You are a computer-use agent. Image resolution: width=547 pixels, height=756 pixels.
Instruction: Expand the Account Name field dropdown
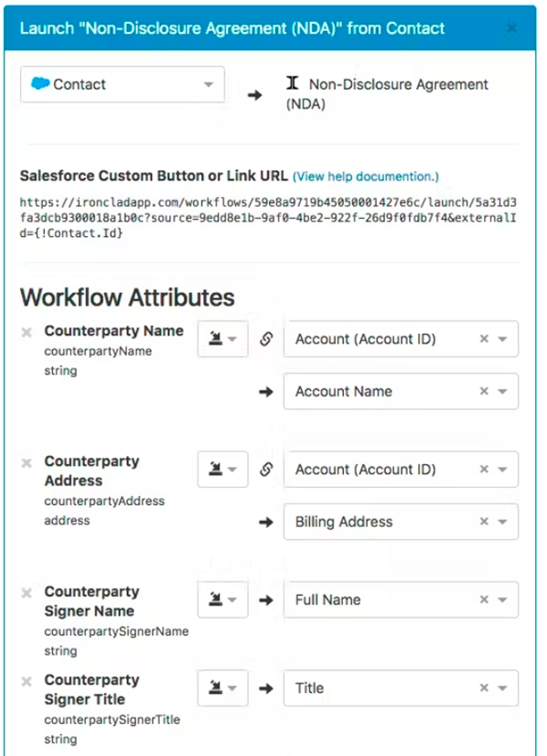click(503, 392)
